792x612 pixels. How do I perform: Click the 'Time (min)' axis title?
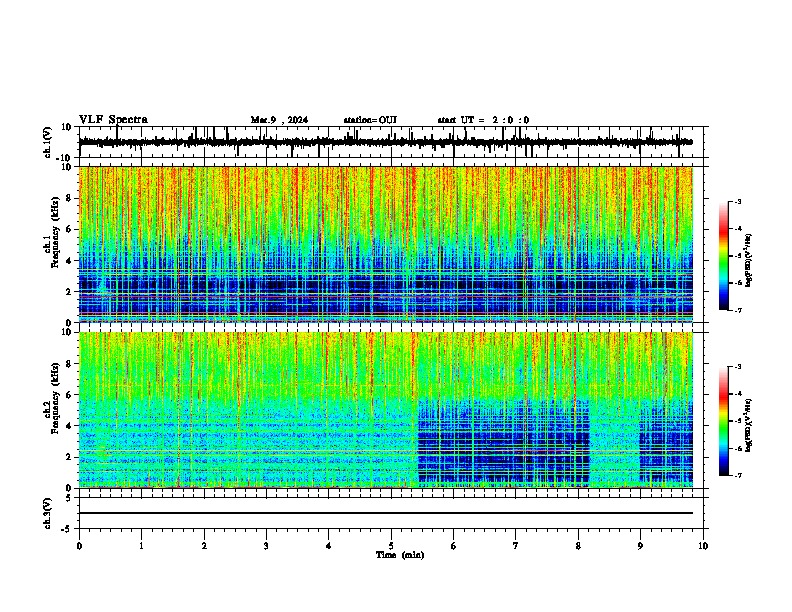400,555
